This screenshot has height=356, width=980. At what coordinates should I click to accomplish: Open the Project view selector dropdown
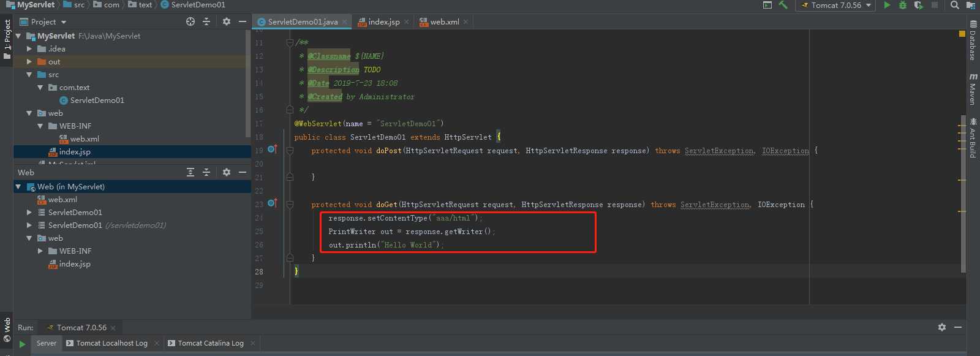click(43, 21)
